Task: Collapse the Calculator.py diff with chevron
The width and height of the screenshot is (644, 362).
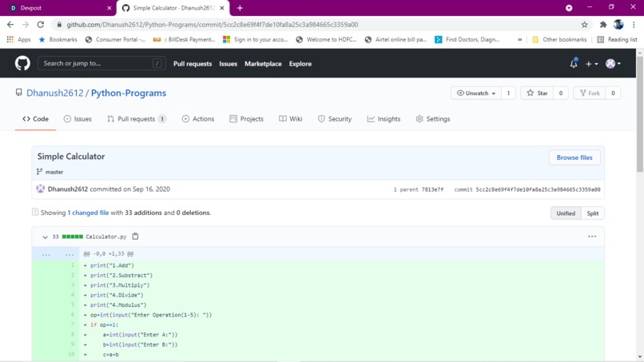Action: pos(45,237)
